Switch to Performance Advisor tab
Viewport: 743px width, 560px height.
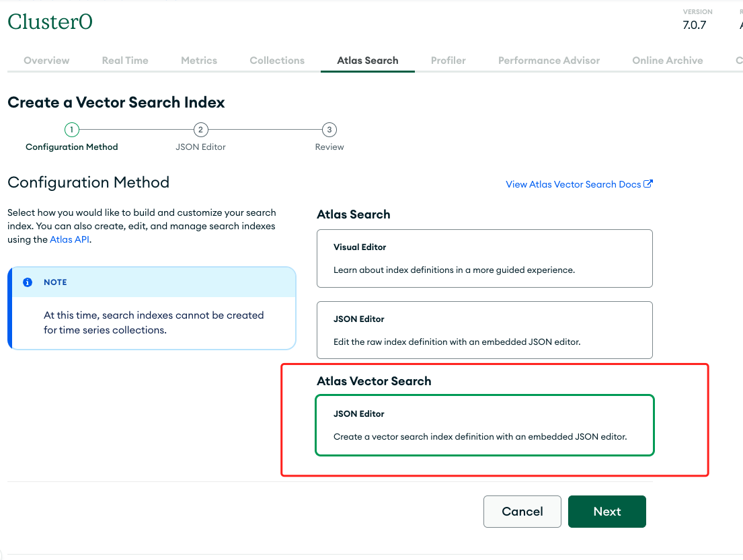(549, 61)
